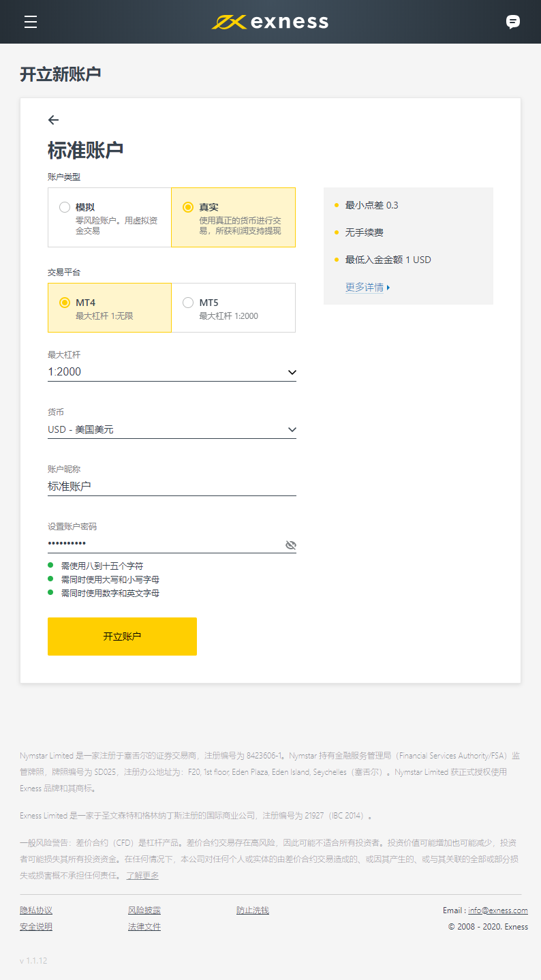Viewport: 541px width, 980px height.
Task: Click the Exness logo
Action: pos(270,22)
